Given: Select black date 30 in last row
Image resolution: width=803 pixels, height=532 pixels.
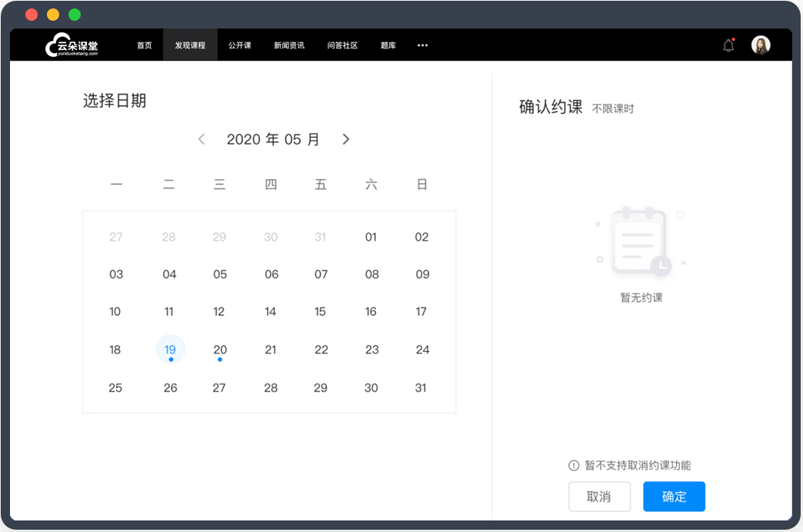Looking at the screenshot, I should (x=372, y=388).
